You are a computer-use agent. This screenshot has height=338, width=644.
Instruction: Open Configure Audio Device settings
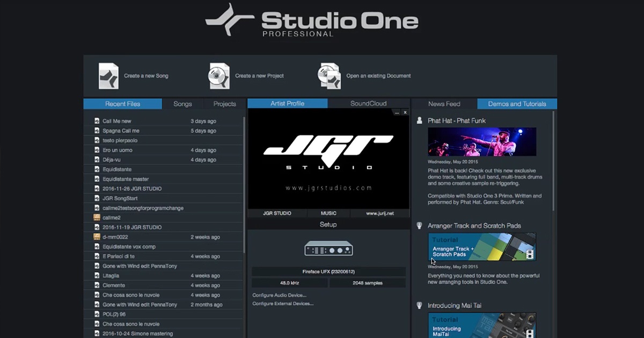pyautogui.click(x=279, y=295)
